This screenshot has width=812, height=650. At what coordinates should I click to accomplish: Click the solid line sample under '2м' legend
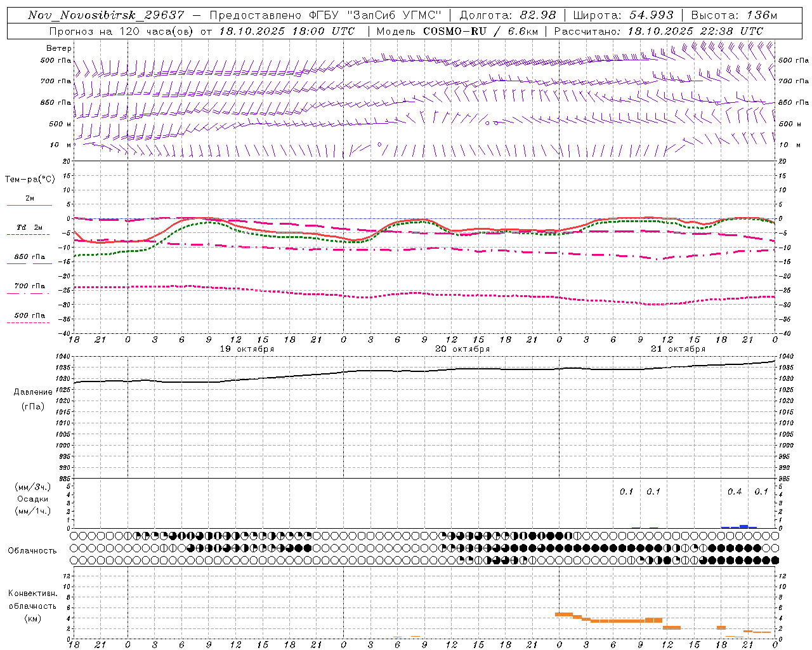point(29,205)
